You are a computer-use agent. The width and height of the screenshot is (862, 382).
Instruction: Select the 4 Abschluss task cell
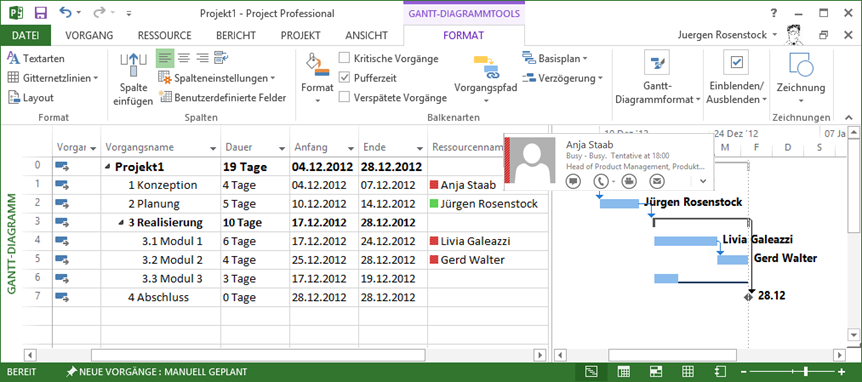[160, 297]
